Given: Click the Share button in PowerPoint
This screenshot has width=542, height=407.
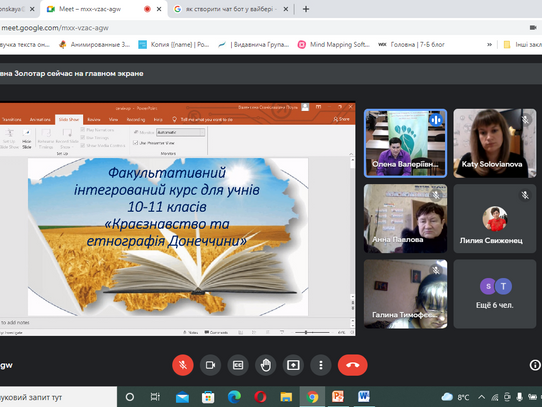Looking at the screenshot, I should 342,119.
